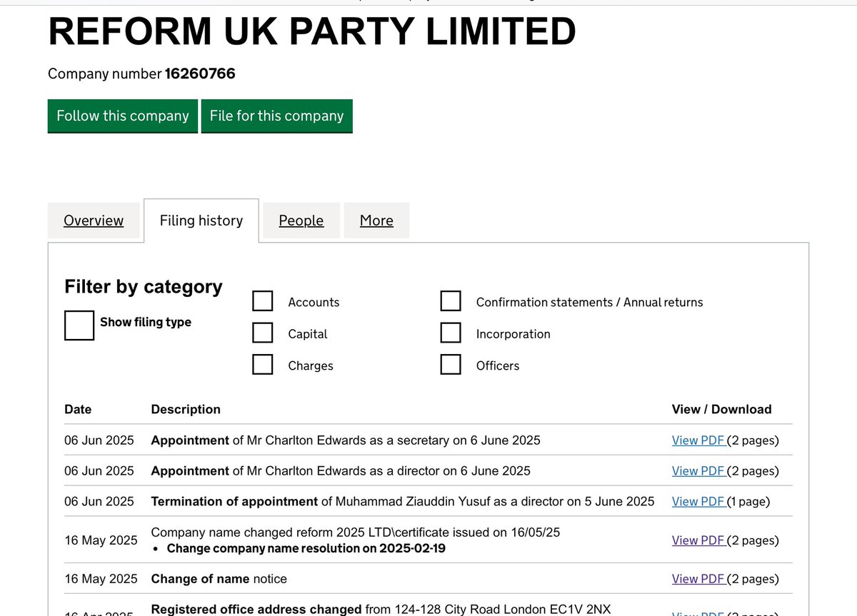857x616 pixels.
Task: View PDF for termination of Muhammad Ziauddin Yusuf
Action: (698, 502)
